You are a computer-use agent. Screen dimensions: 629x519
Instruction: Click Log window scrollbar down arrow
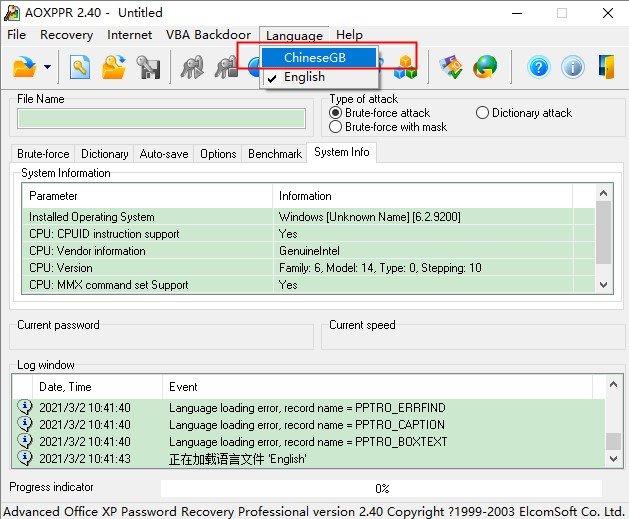pyautogui.click(x=613, y=458)
